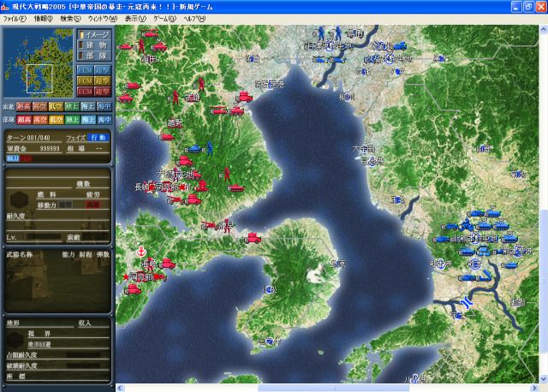Screen dimensions: 548x392
Task: Click the horizontal scrollbar right arrow
Action: pyautogui.click(x=534, y=388)
